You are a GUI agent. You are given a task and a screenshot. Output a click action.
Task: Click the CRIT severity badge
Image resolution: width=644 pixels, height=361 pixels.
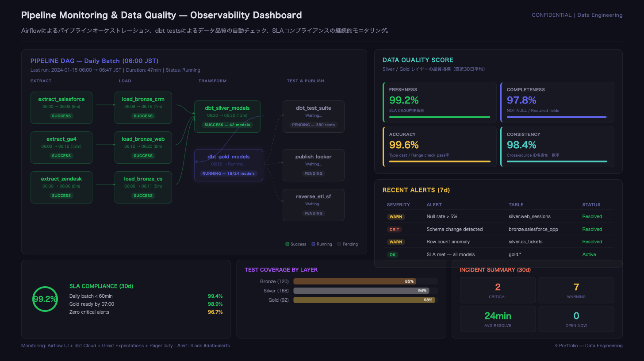coord(394,230)
